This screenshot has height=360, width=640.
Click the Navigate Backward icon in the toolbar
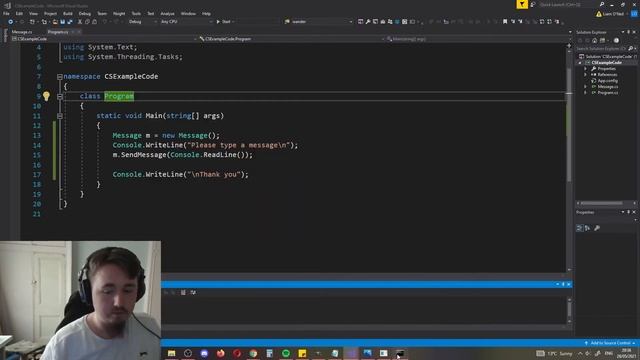[11, 22]
